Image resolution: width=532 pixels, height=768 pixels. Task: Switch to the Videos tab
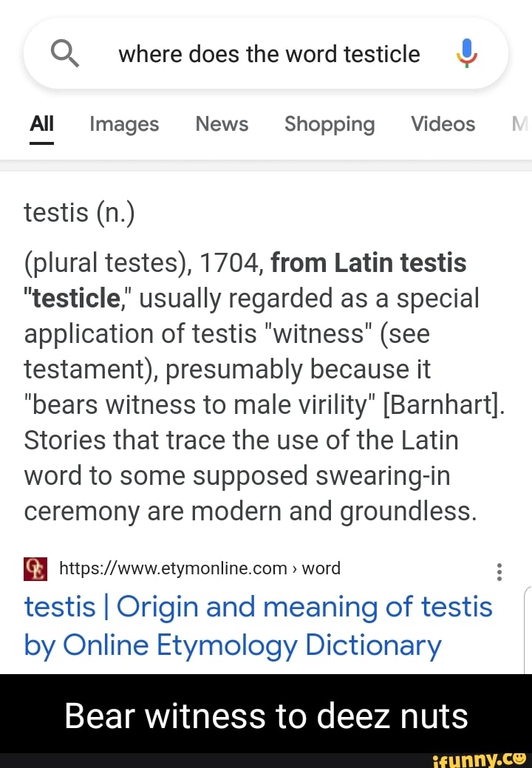click(x=443, y=124)
